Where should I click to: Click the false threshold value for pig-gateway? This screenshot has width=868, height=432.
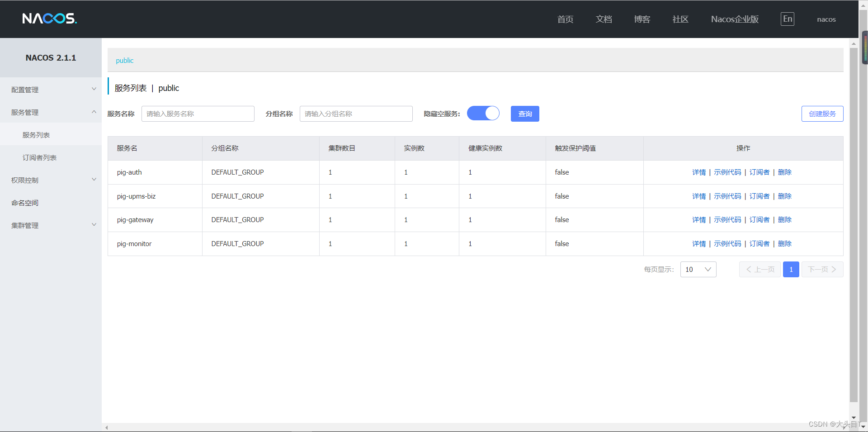click(562, 220)
